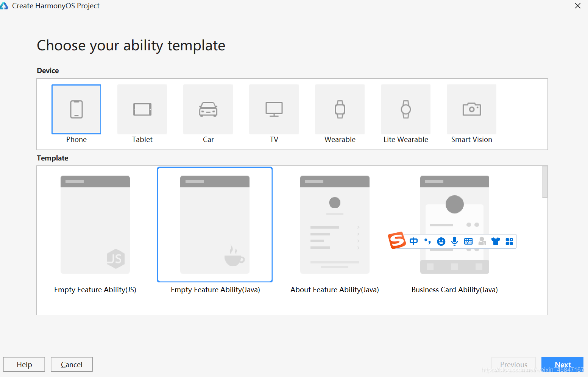The width and height of the screenshot is (588, 377).
Task: Click the DevEco Studio logo in title bar
Action: 4,6
